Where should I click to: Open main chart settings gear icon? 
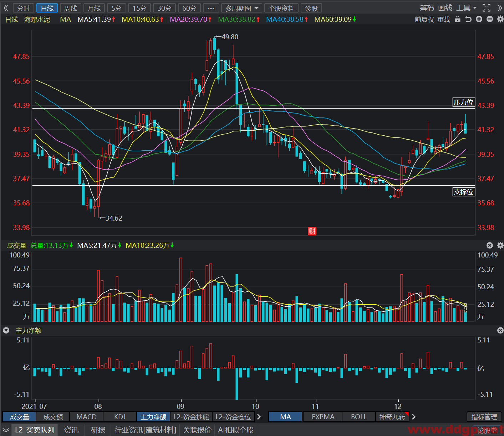[500, 19]
